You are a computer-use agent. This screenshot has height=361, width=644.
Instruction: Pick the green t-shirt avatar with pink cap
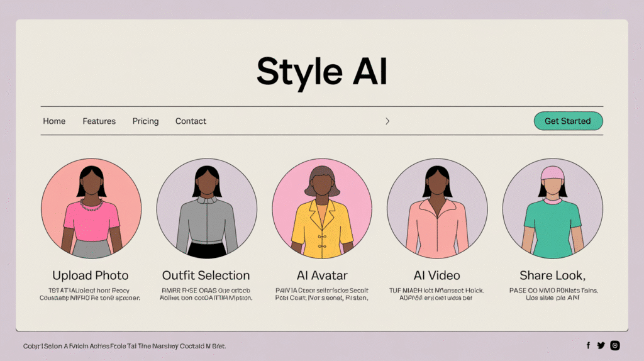552,208
